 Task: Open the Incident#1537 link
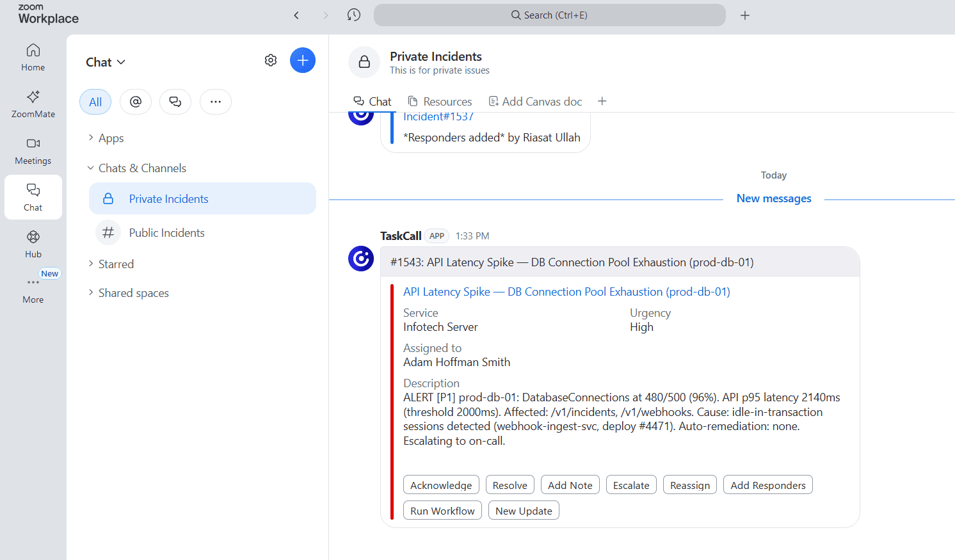pyautogui.click(x=438, y=116)
